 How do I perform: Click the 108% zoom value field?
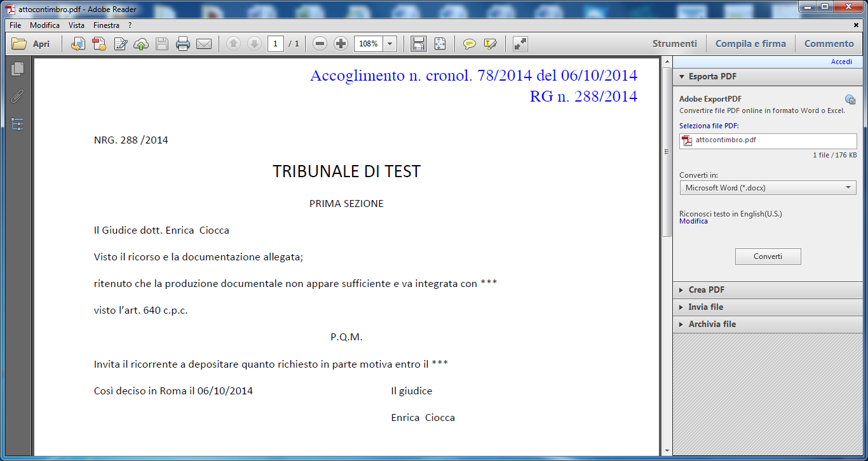(x=369, y=44)
